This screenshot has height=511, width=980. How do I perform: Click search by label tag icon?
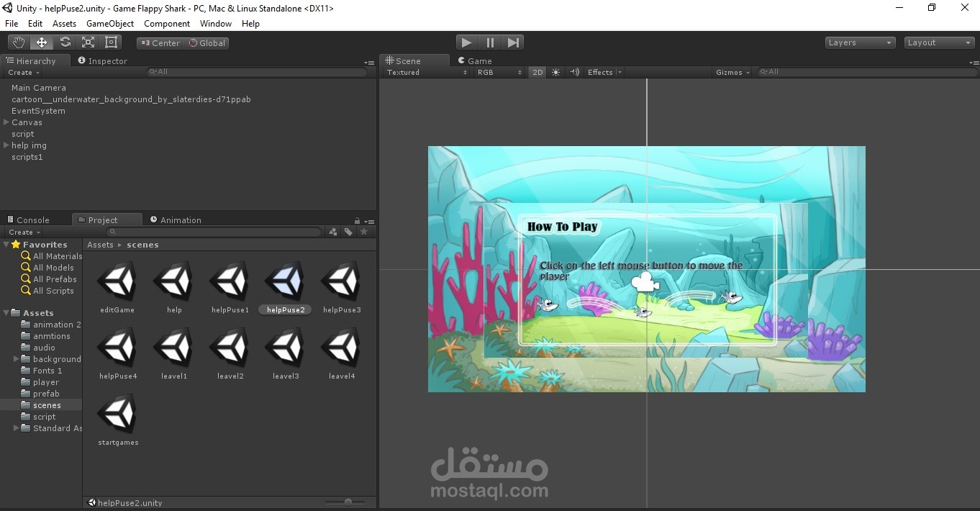(x=348, y=232)
